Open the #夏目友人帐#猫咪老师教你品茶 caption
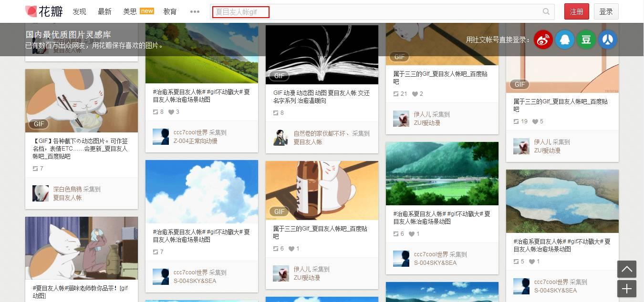This screenshot has width=644, height=302. click(x=81, y=292)
